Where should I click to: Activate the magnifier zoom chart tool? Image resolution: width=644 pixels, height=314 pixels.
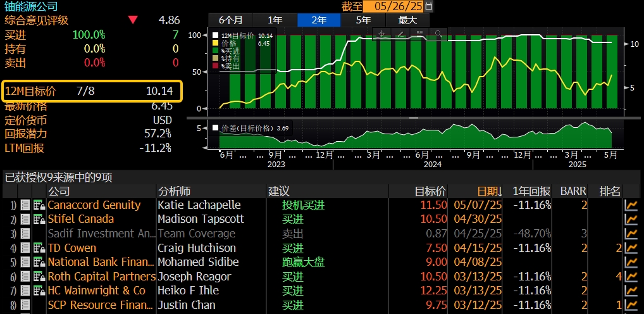[x=438, y=34]
